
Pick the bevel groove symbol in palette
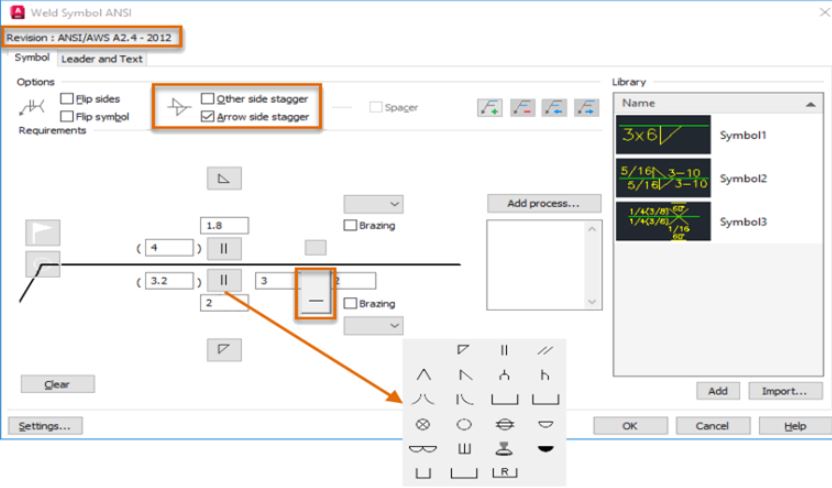point(464,374)
